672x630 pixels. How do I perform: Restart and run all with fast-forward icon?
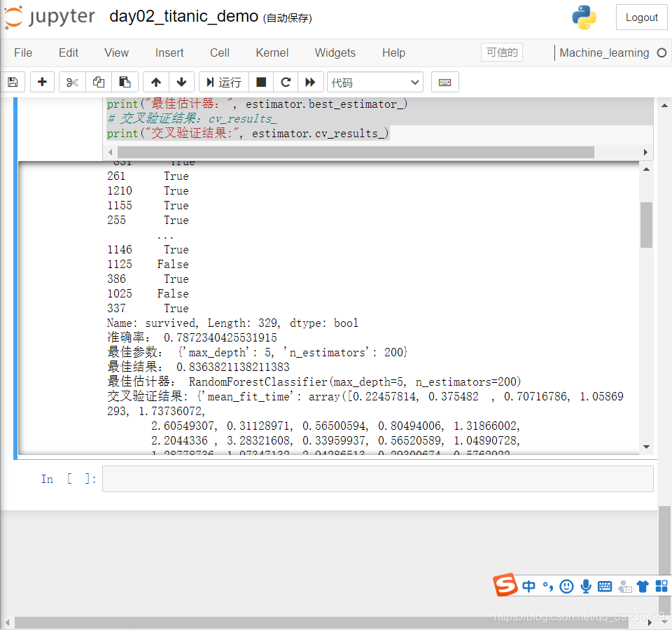point(310,82)
